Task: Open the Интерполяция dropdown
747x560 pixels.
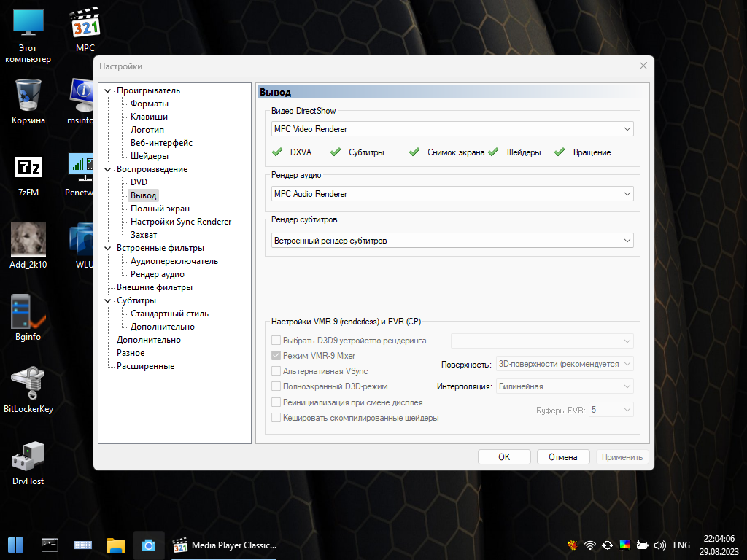Action: [565, 386]
